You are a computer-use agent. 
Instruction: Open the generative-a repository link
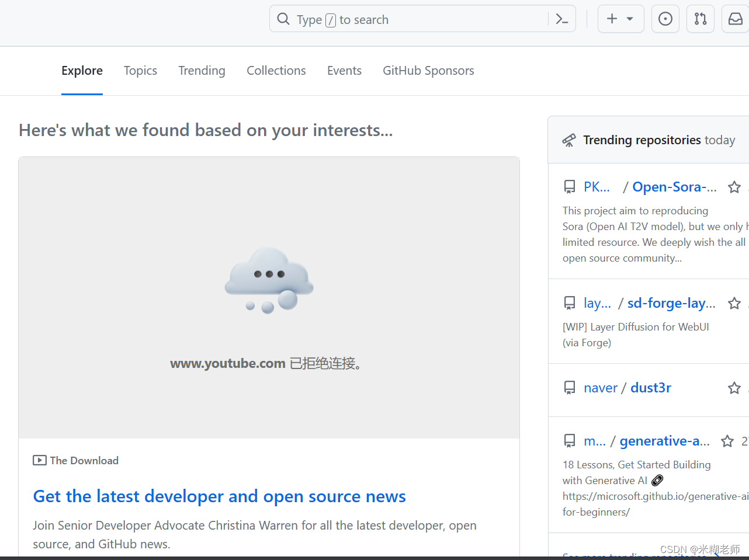(665, 441)
